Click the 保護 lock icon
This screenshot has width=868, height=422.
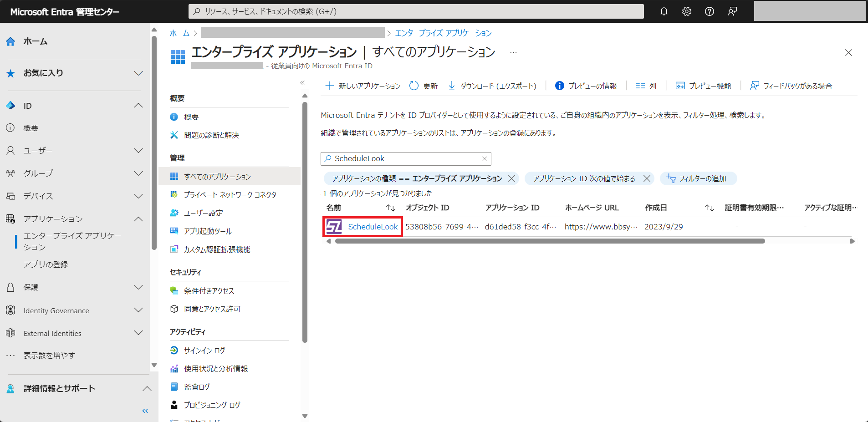pyautogui.click(x=10, y=287)
